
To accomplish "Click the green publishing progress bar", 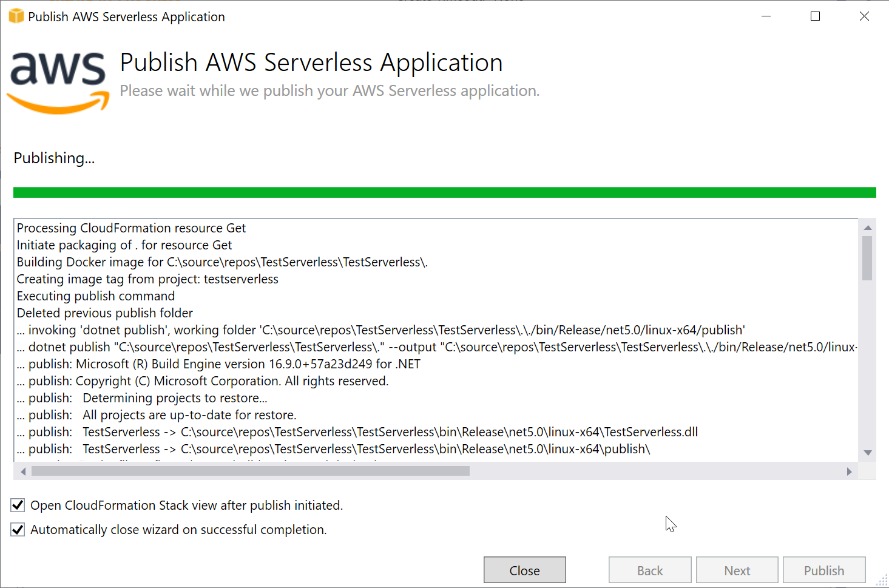I will coord(444,192).
